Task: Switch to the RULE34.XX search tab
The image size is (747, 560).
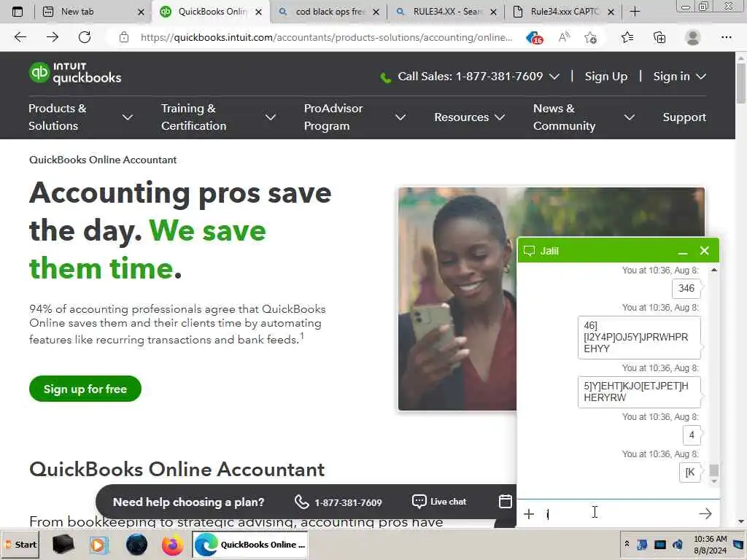Action: coord(446,12)
